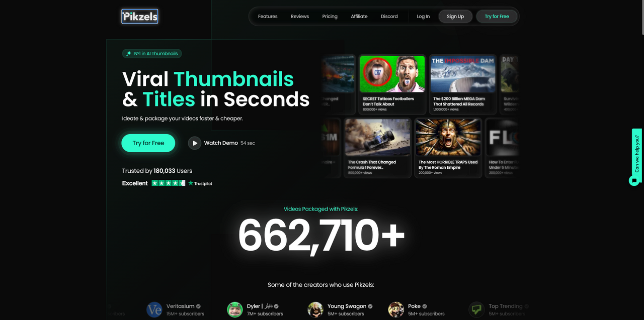
Task: Click the Log In link
Action: click(423, 17)
